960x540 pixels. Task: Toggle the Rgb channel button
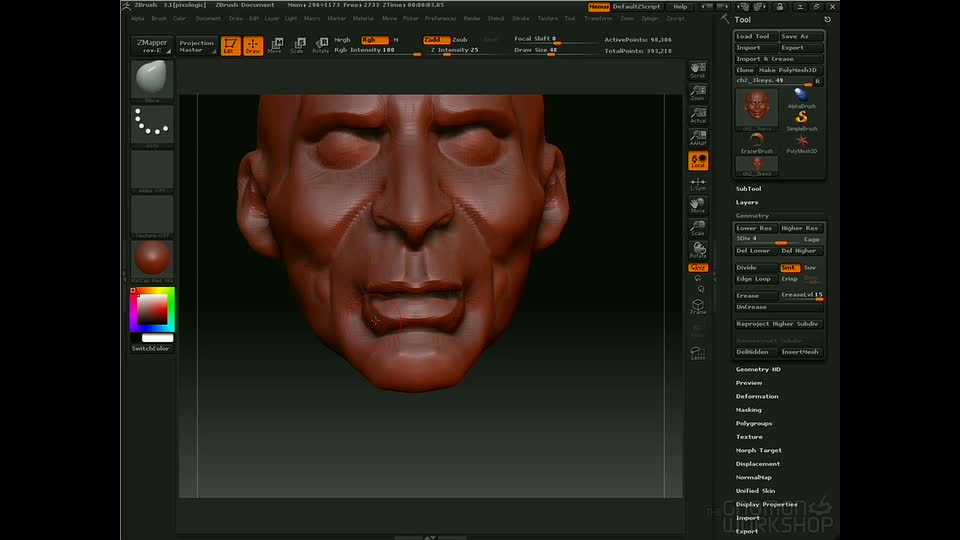pyautogui.click(x=374, y=40)
